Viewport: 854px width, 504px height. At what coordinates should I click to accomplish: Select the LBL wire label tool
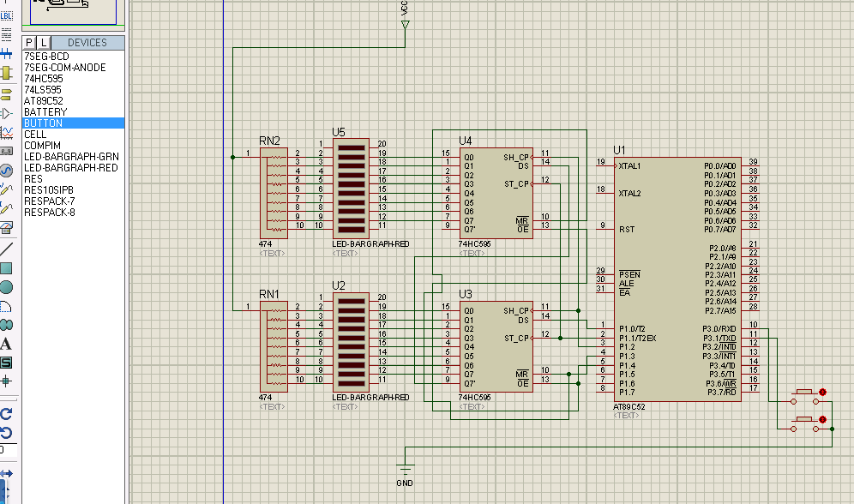6,15
